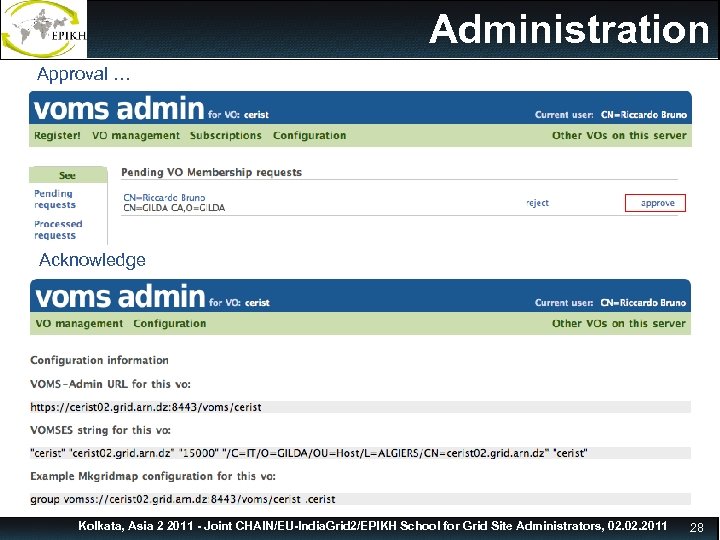
Task: Click the slide number 28 in the footer
Action: click(x=697, y=528)
